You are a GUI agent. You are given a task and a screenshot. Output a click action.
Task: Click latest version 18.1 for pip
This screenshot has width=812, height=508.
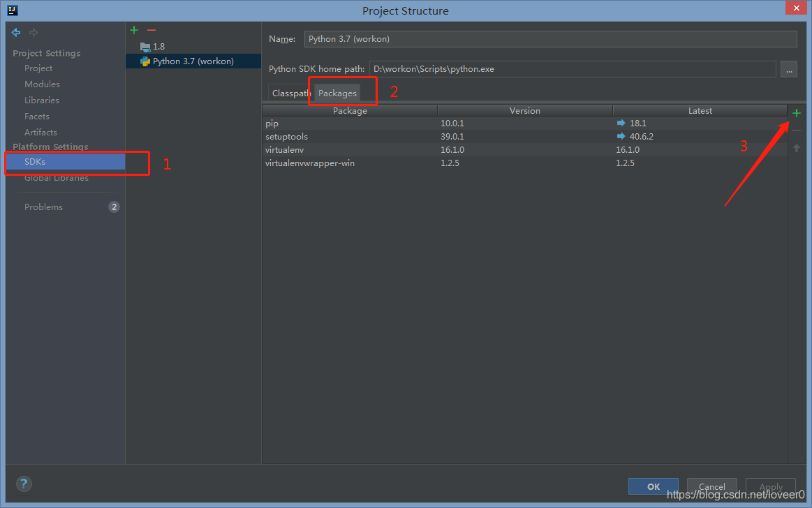tap(638, 123)
